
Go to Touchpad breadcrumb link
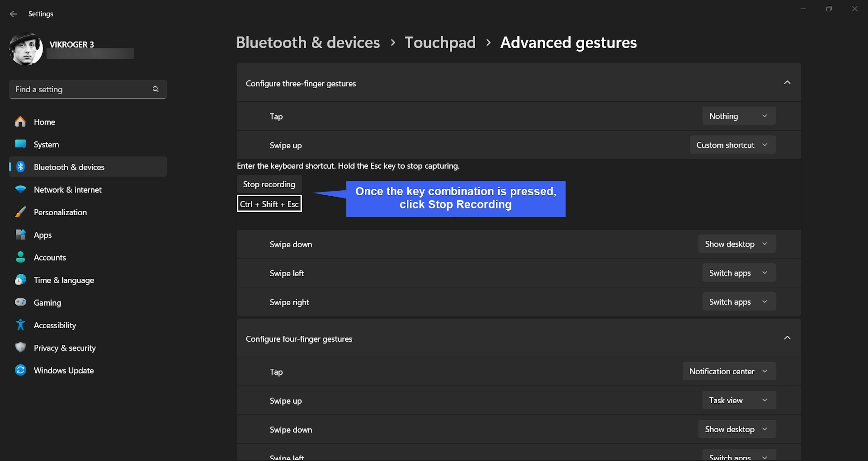click(440, 43)
